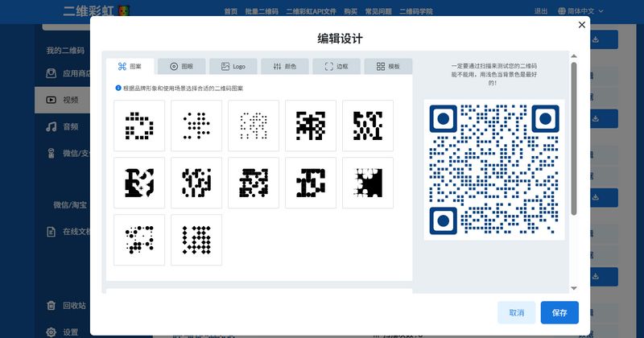Image resolution: width=644 pixels, height=338 pixels.
Task: Click the 保存 save button
Action: pos(559,312)
